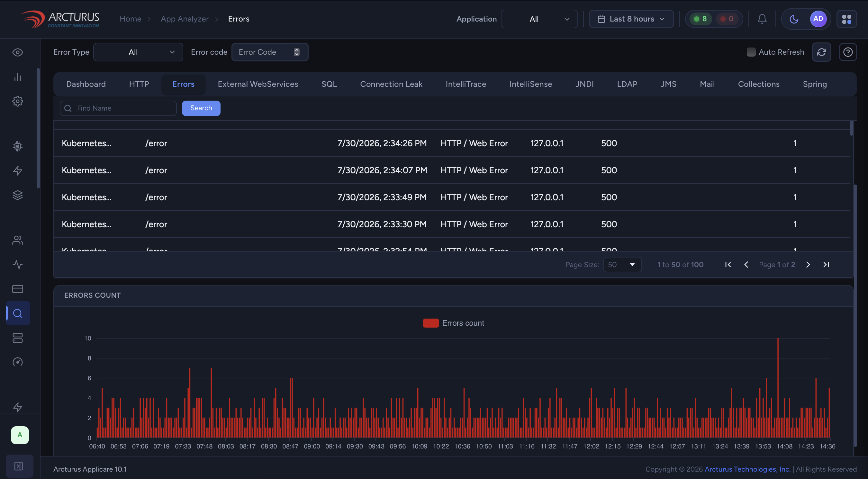Open the Application dropdown set to All

(x=539, y=19)
